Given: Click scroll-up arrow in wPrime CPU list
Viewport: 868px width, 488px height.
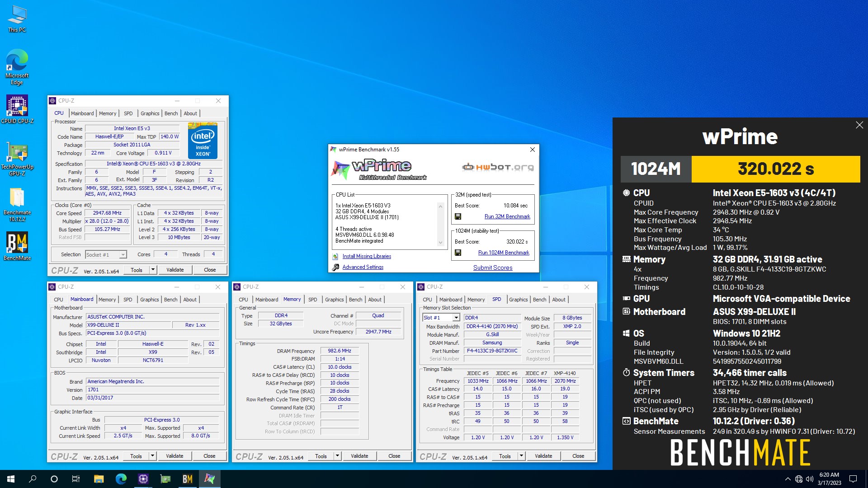Looking at the screenshot, I should pyautogui.click(x=441, y=206).
